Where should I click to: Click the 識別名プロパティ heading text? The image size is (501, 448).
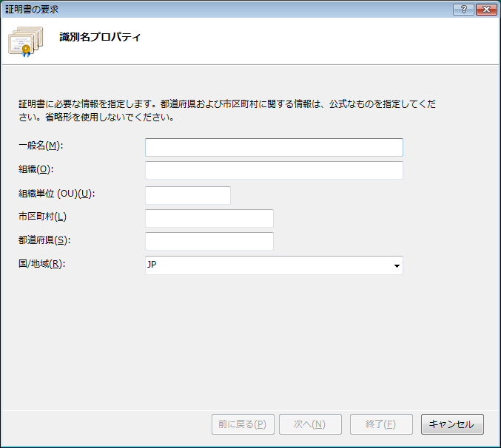pos(100,36)
